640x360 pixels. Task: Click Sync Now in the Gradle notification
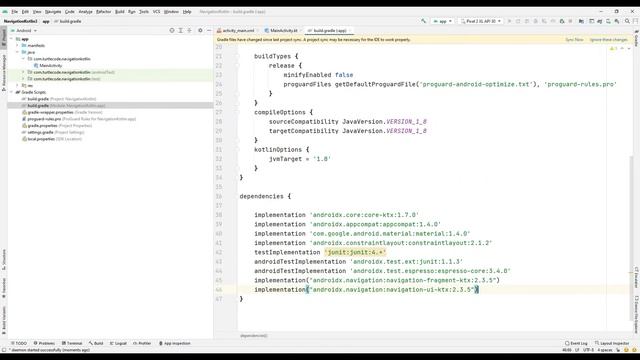pyautogui.click(x=574, y=40)
